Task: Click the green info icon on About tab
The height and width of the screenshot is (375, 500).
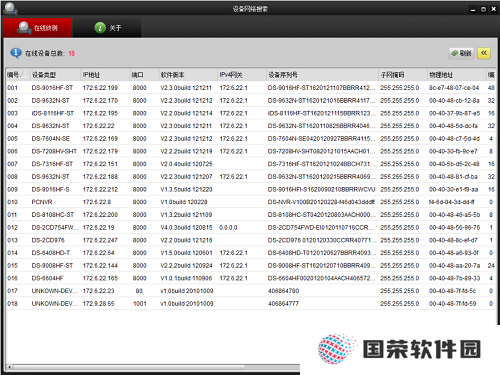Action: [100, 28]
